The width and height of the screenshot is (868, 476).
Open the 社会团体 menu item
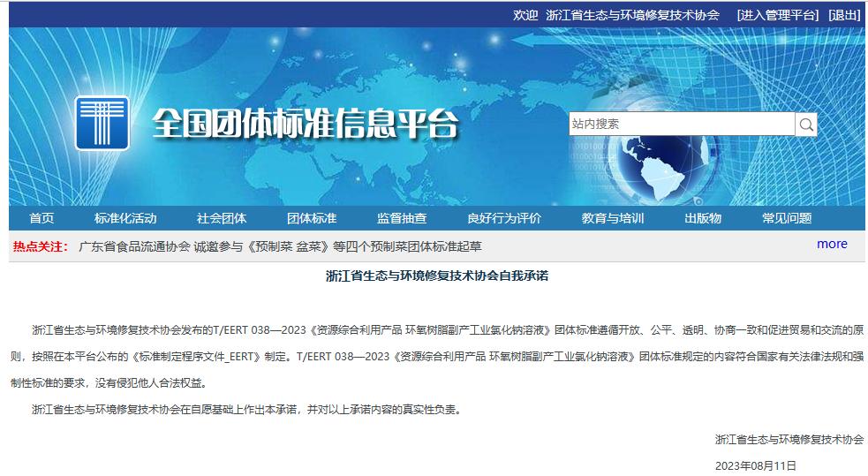tap(222, 219)
